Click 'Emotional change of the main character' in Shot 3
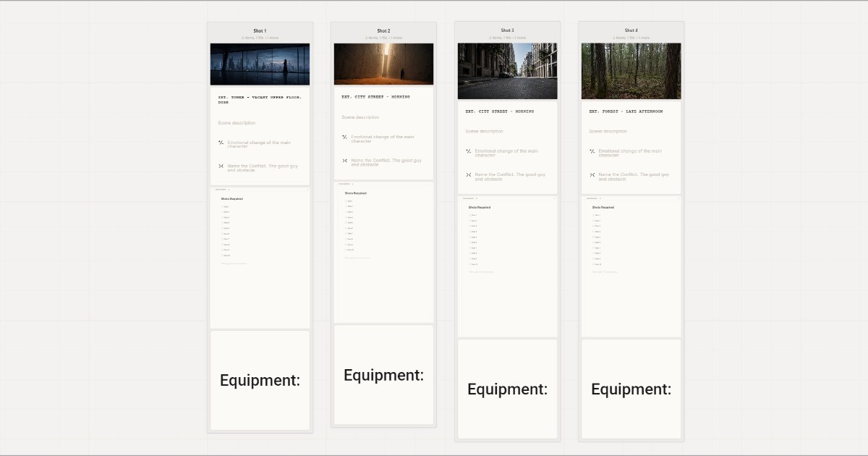 tap(506, 153)
